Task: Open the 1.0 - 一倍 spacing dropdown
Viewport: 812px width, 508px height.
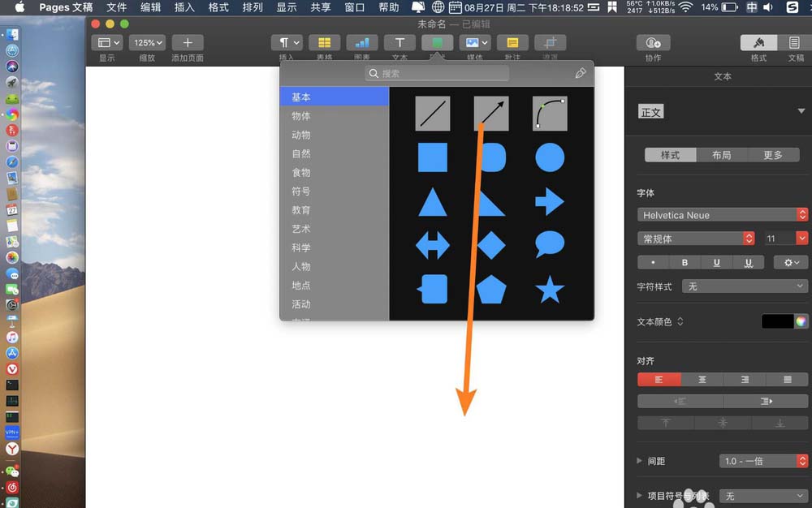Action: coord(763,461)
